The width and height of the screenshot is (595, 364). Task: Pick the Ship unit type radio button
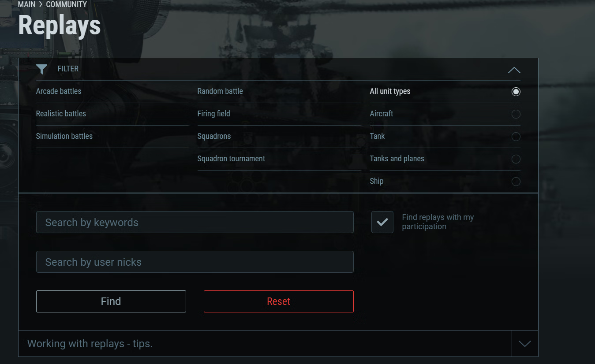click(x=516, y=182)
